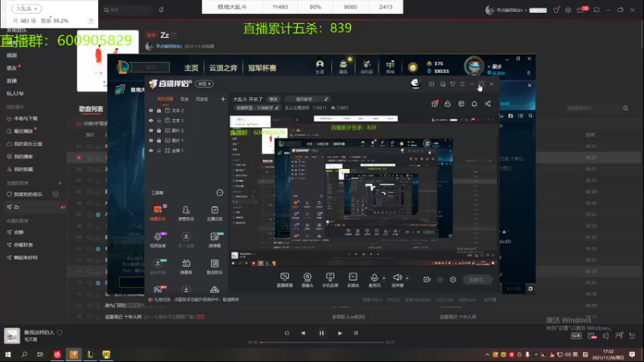Click the gift box icon with red badge
This screenshot has width=644, height=362.
435,104
